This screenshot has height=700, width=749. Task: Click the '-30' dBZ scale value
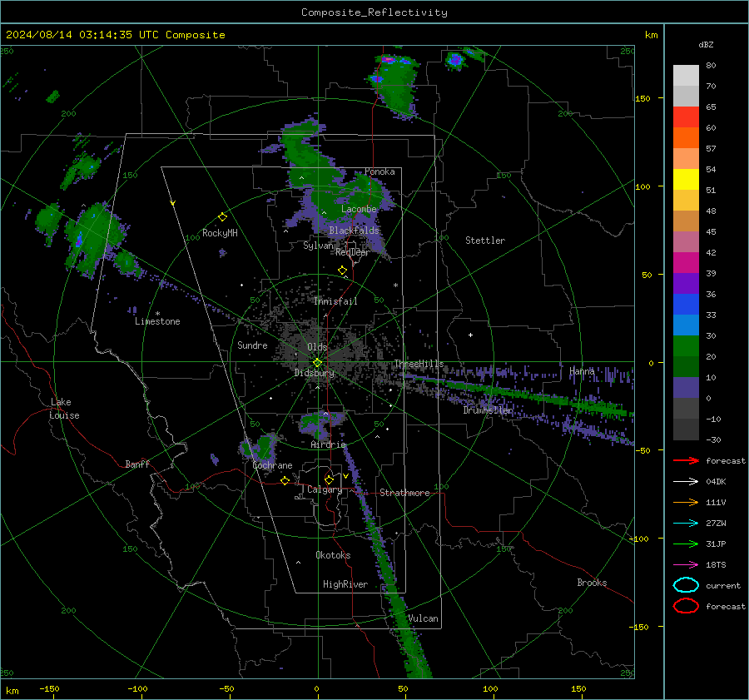(x=714, y=439)
